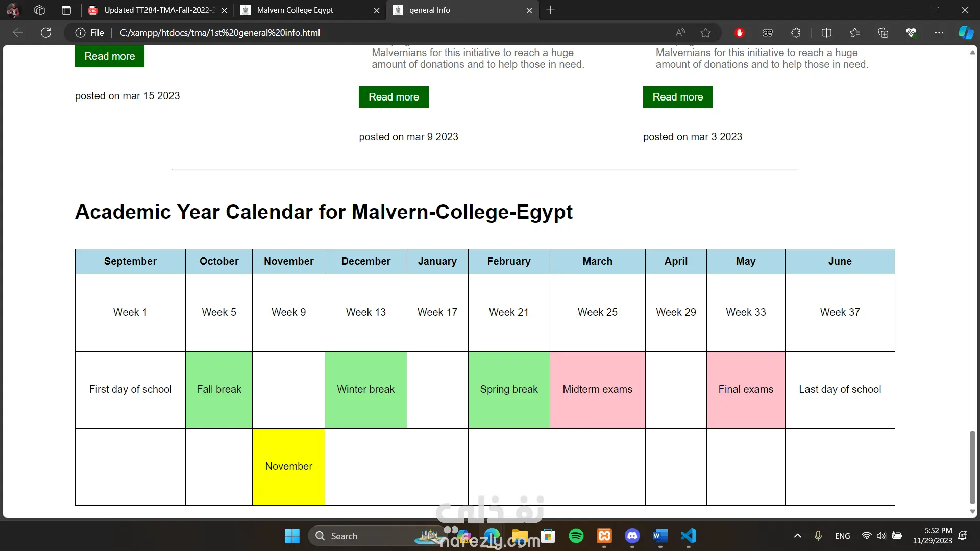
Task: Open XAMPP from the taskbar
Action: point(604,536)
